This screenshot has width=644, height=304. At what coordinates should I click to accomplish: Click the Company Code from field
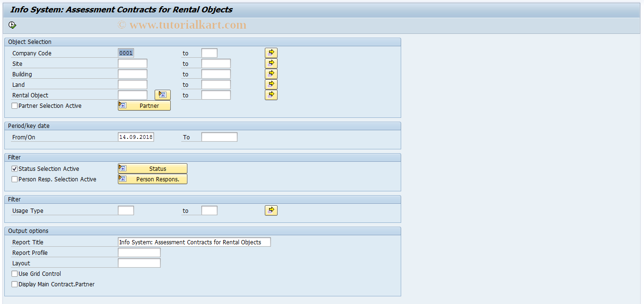click(126, 53)
